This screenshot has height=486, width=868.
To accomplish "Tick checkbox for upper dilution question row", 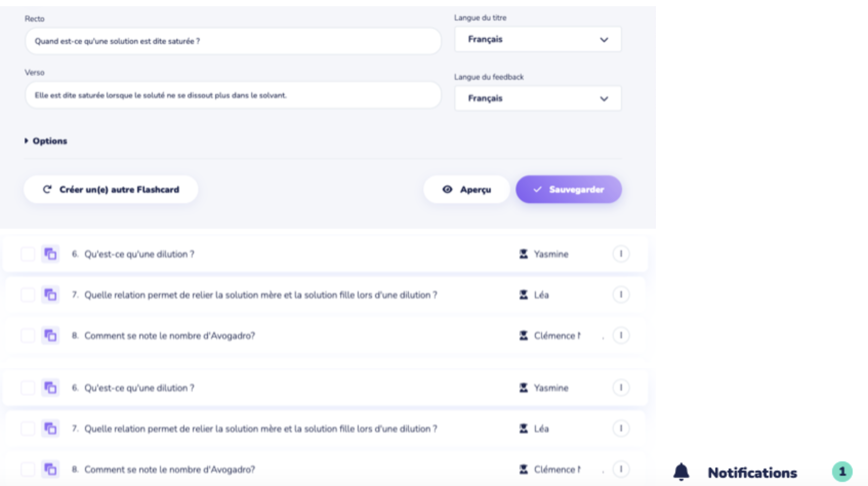I will pos(28,254).
